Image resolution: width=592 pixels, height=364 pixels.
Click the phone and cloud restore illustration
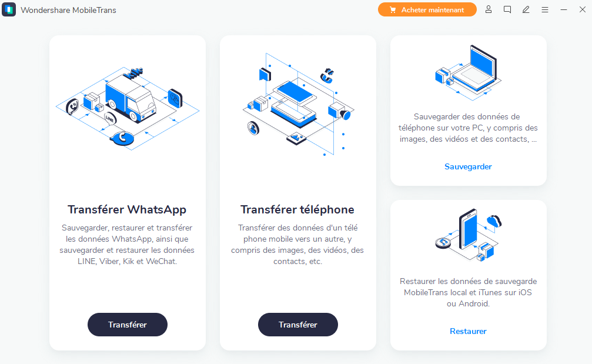[468, 235]
